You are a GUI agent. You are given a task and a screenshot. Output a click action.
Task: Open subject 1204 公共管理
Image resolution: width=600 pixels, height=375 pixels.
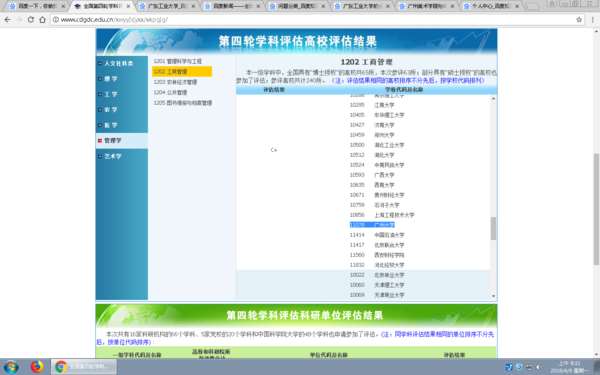(x=170, y=92)
